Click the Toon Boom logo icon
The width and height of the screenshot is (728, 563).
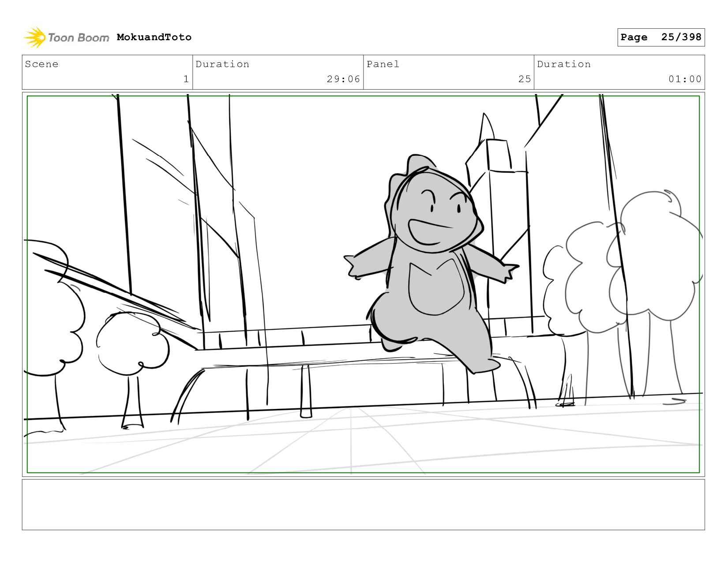pyautogui.click(x=35, y=38)
